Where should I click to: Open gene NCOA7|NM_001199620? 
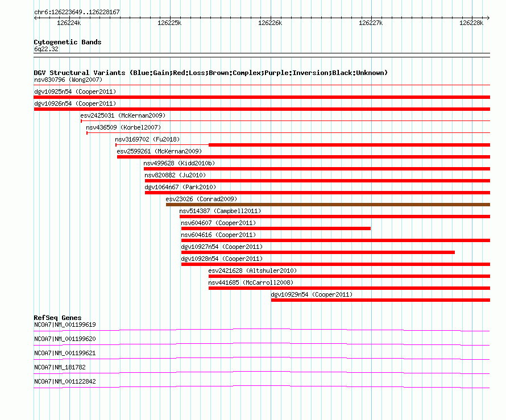coord(65,339)
